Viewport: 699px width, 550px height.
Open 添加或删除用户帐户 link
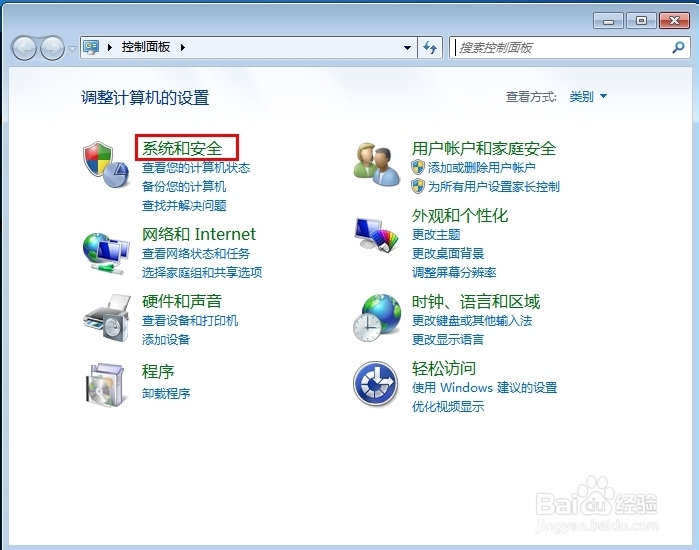click(481, 168)
